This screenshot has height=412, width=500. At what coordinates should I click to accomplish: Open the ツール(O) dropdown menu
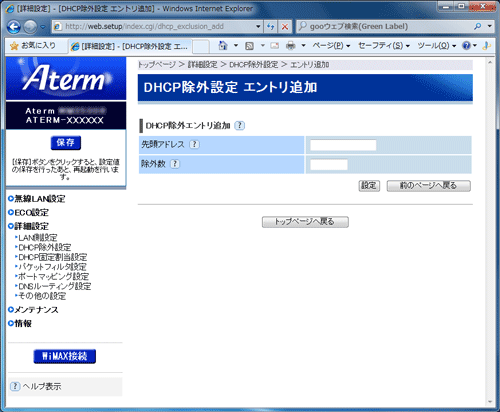[437, 46]
